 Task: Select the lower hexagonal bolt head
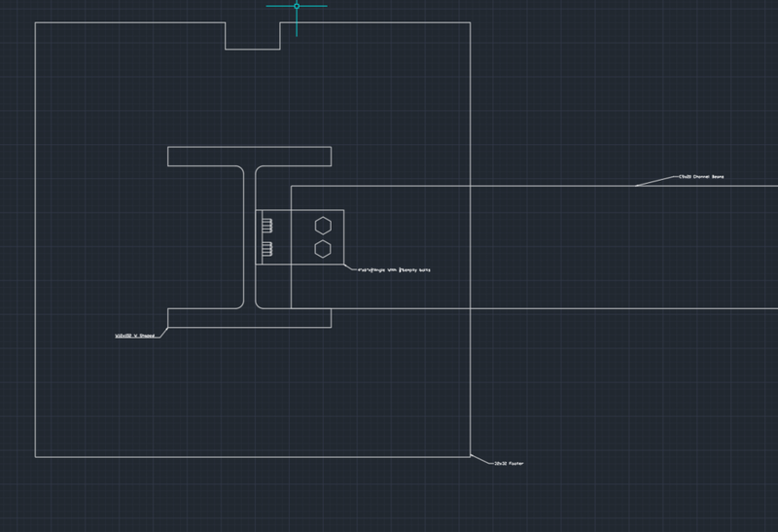pos(323,249)
